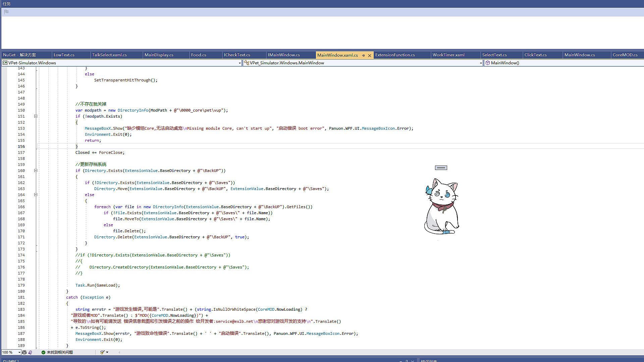Click the green no-issues check icon
644x362 pixels.
[43, 352]
